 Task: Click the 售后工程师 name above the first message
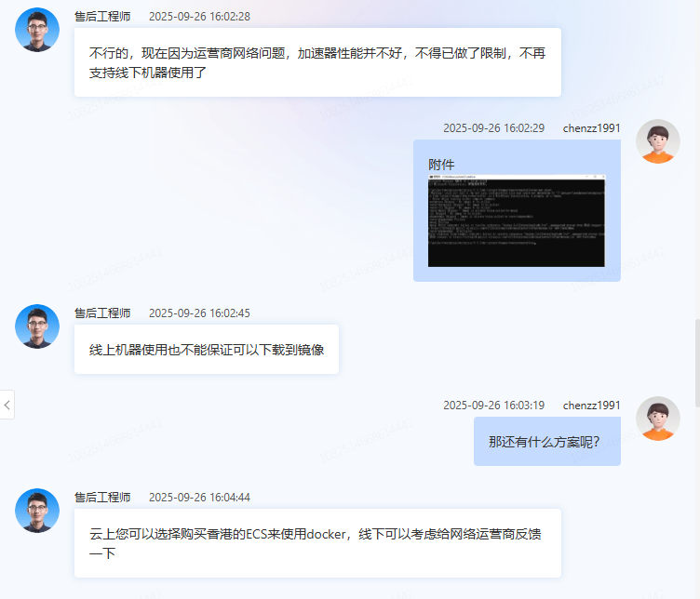point(102,17)
